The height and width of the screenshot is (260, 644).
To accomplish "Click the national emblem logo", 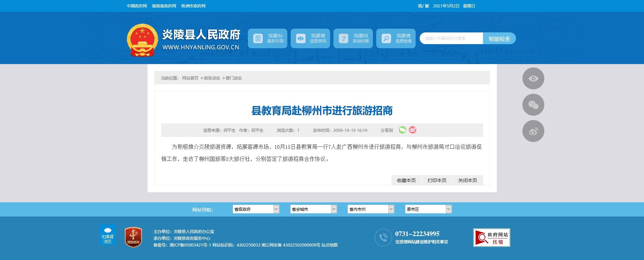I will coord(142,40).
